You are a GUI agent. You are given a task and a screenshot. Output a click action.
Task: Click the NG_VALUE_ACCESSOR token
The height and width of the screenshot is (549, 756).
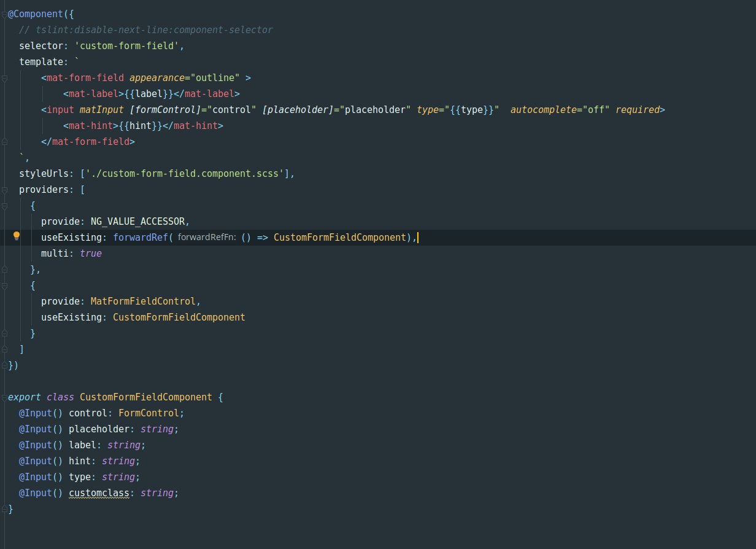[141, 222]
